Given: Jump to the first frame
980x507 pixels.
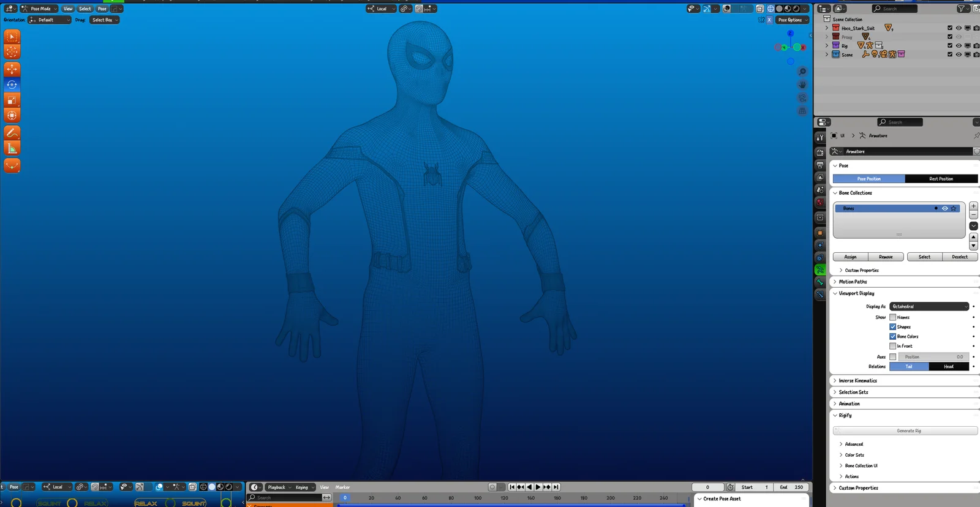Looking at the screenshot, I should point(512,487).
